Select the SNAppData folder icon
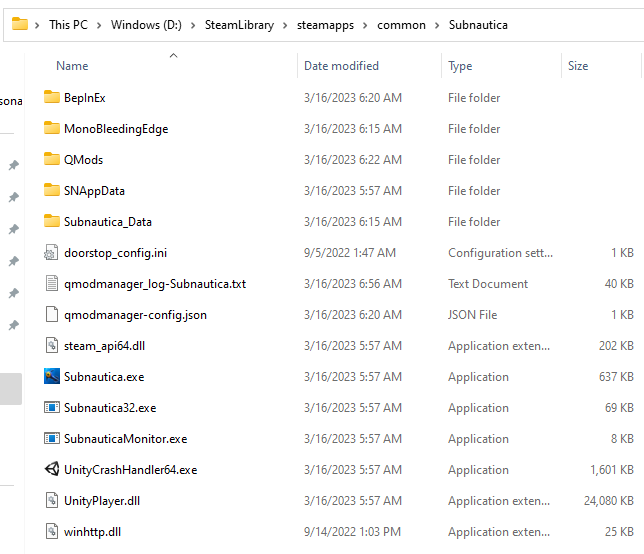 pos(52,190)
